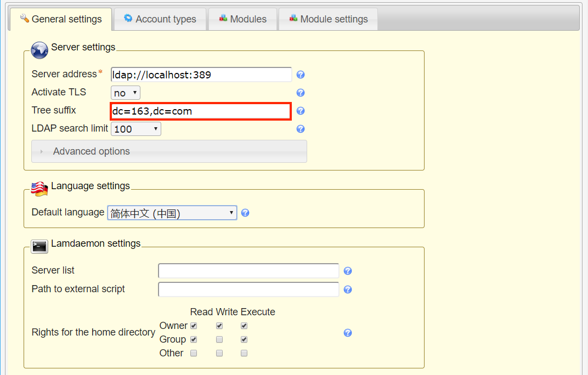Open help icon next to Default language
The height and width of the screenshot is (375, 588).
(245, 213)
